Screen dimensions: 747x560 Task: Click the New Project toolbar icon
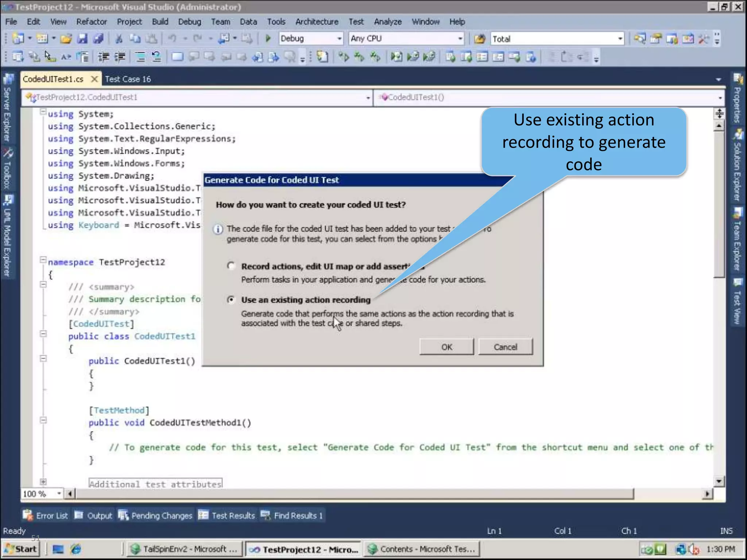(18, 38)
